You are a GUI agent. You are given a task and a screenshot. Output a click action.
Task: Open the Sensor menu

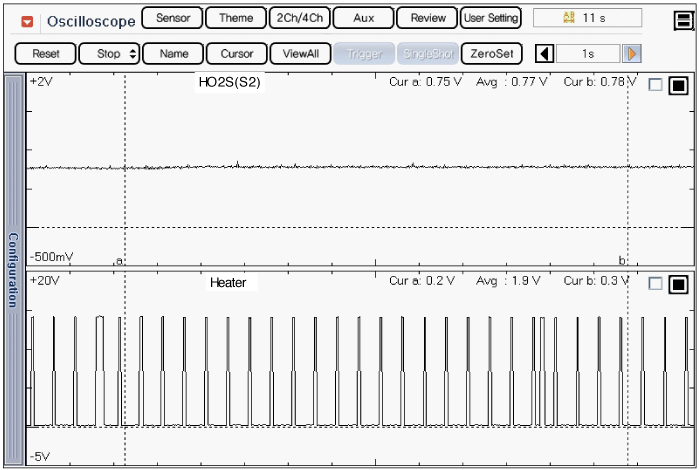click(172, 18)
